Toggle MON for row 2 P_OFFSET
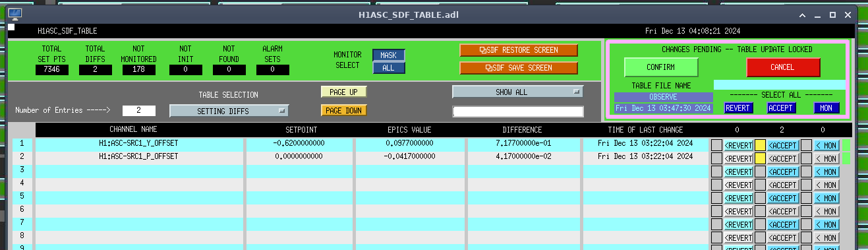 click(x=826, y=158)
